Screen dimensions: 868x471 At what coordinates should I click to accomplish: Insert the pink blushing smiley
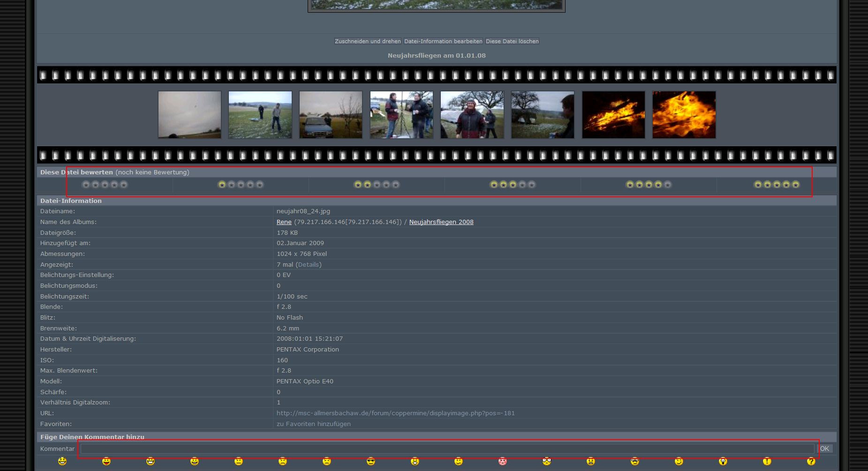pyautogui.click(x=503, y=462)
